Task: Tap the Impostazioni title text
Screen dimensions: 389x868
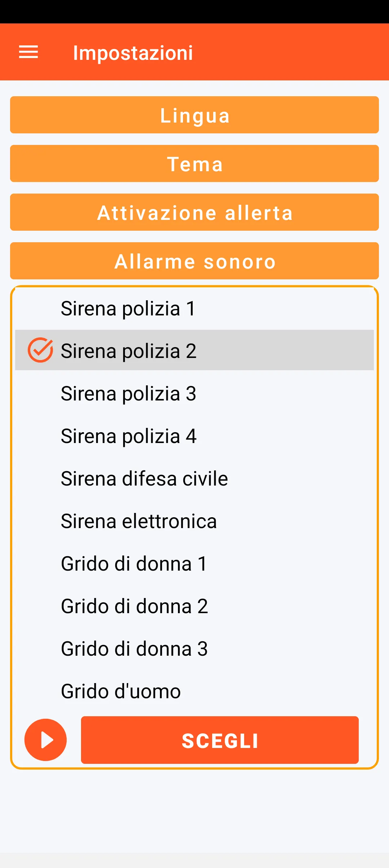Action: (x=133, y=53)
